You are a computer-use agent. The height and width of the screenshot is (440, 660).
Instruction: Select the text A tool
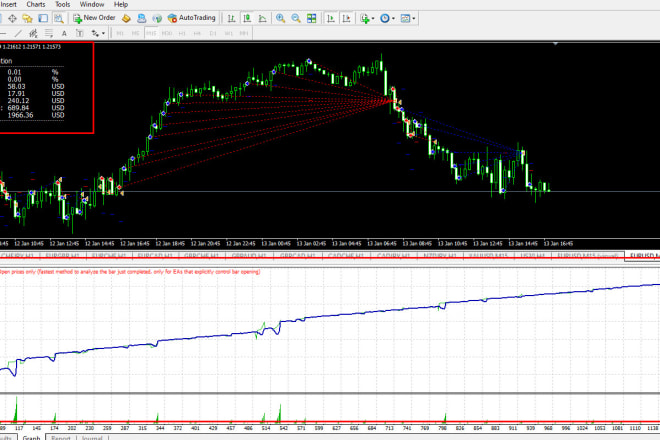[64, 33]
